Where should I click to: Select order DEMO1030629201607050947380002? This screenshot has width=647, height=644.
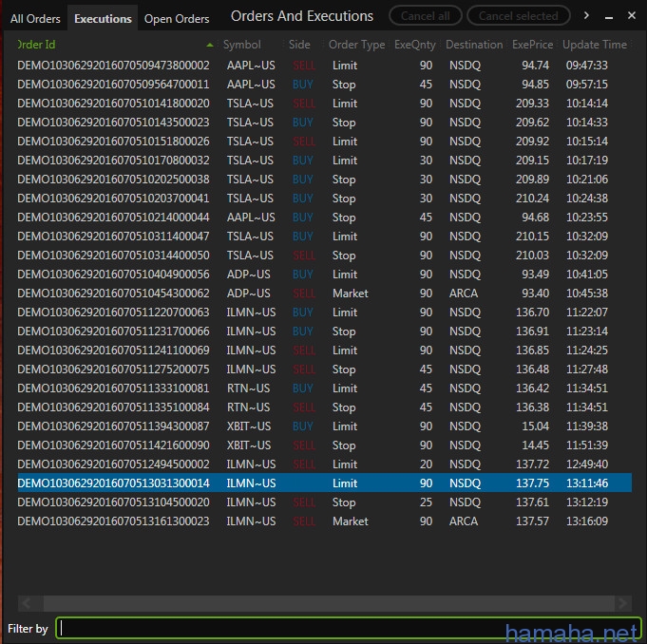(324, 66)
